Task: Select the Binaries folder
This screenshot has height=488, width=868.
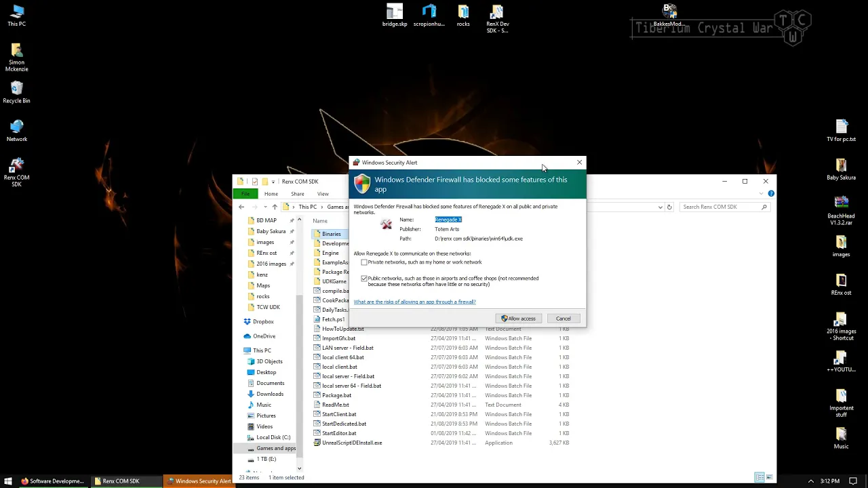Action: 332,234
